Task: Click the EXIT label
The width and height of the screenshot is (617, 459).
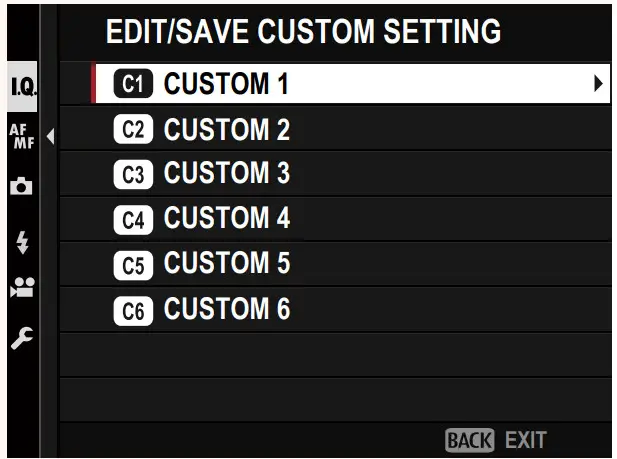Action: [525, 439]
